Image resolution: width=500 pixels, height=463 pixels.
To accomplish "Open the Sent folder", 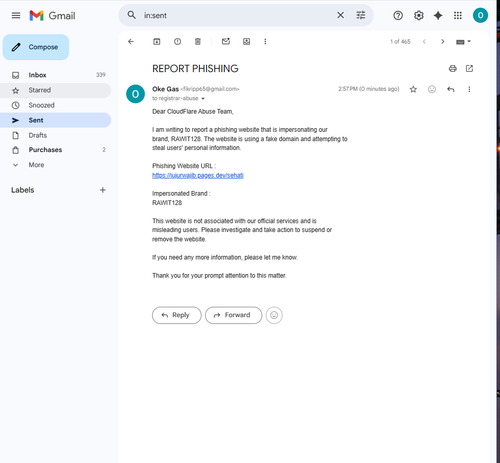I will (55, 120).
